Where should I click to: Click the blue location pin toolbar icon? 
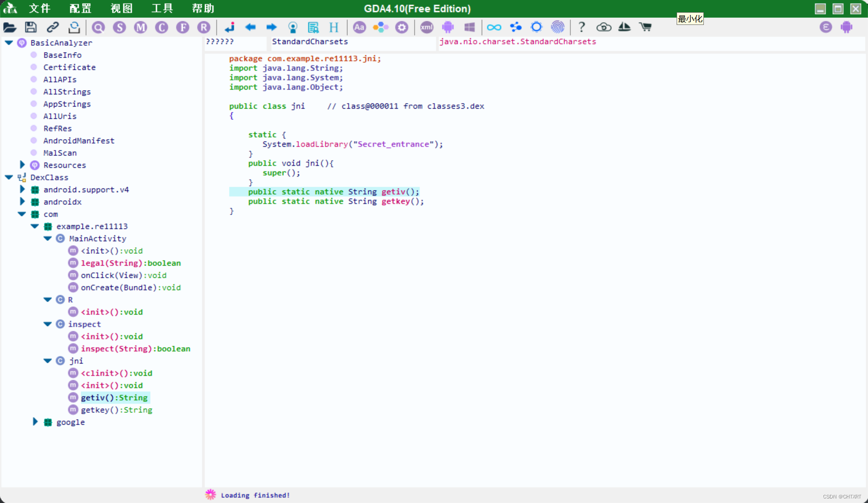coord(293,27)
